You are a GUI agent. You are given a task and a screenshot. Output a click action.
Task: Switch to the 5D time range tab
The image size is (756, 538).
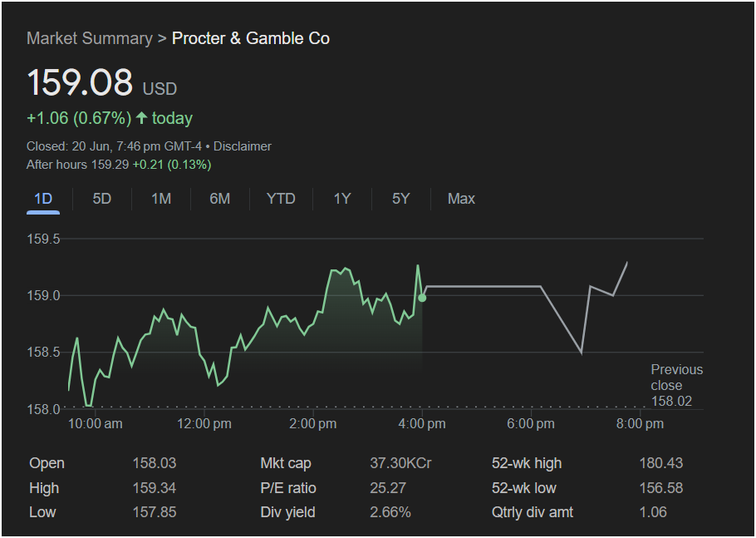click(101, 199)
